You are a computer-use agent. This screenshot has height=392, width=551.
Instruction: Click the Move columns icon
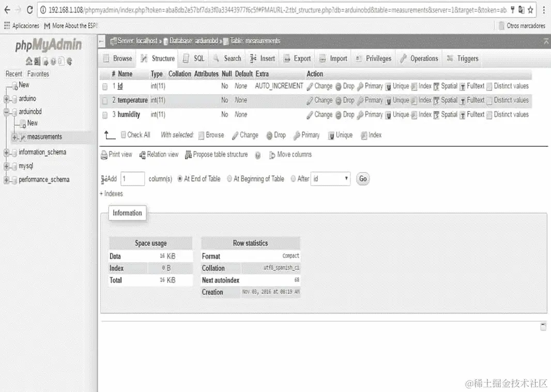(x=272, y=155)
